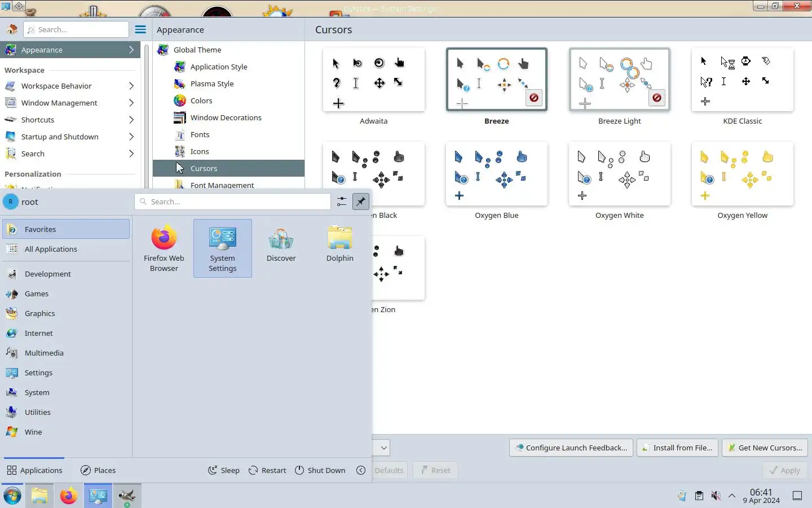Open Font Management in Appearance list

[x=222, y=185]
